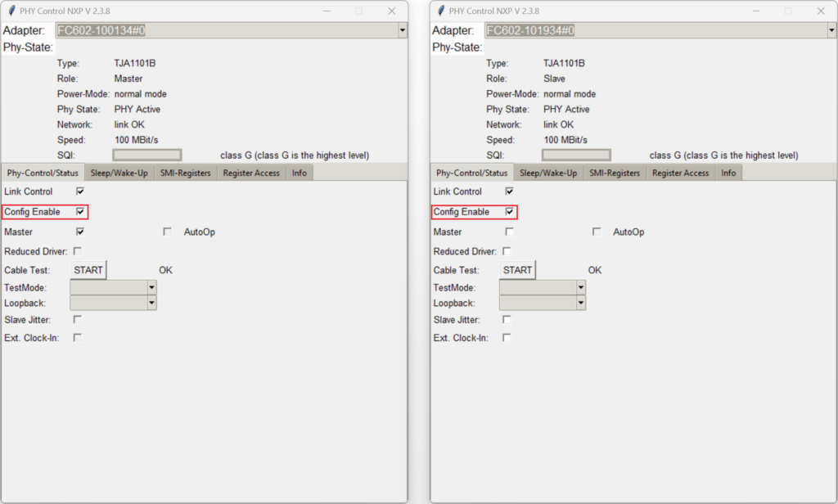838x504 pixels.
Task: Start the Cable Test in the left window
Action: (88, 270)
